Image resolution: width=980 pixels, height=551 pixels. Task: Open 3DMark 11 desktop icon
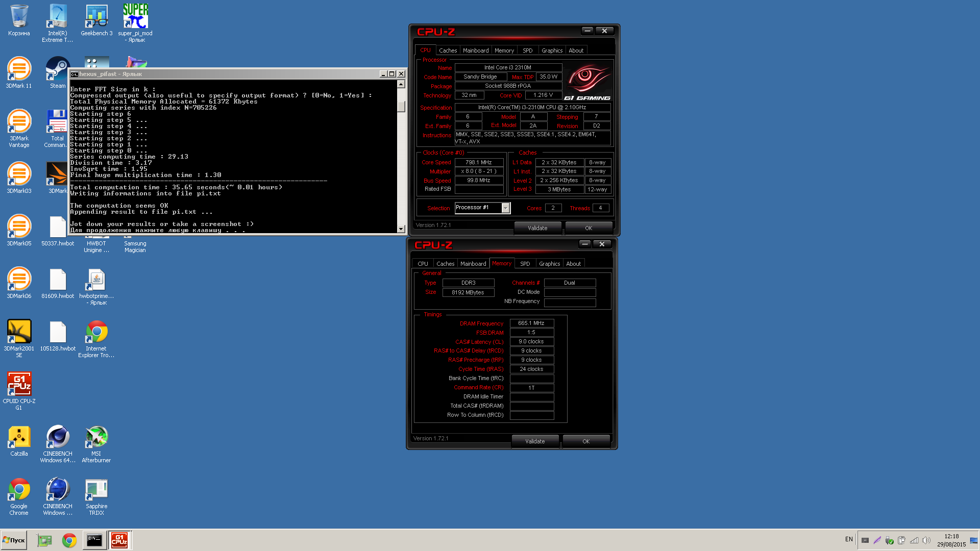[19, 72]
